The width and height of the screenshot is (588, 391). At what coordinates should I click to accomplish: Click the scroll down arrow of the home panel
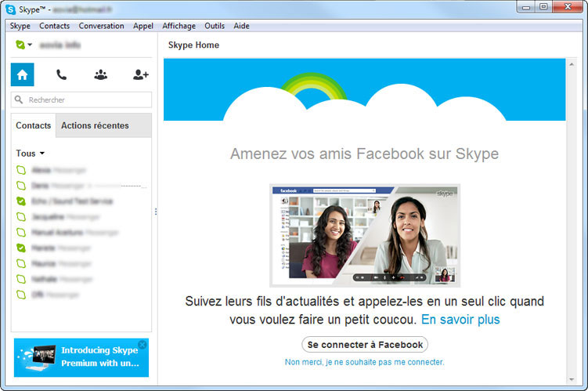pos(572,380)
